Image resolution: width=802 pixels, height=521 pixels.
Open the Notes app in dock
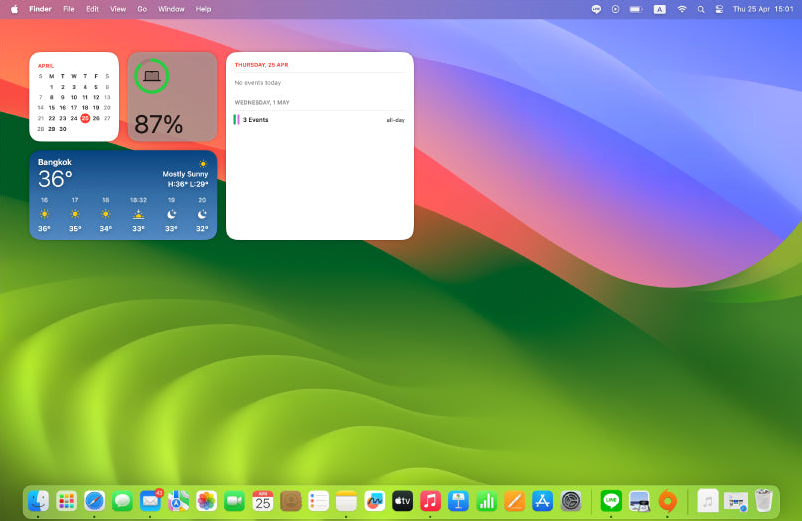tap(346, 501)
